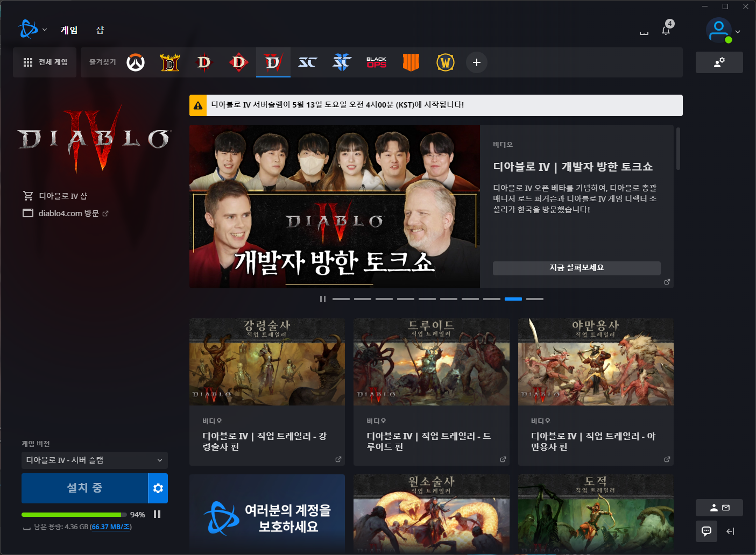756x555 pixels.
Task: Click external link icon on 야만용사 card
Action: pos(667,459)
